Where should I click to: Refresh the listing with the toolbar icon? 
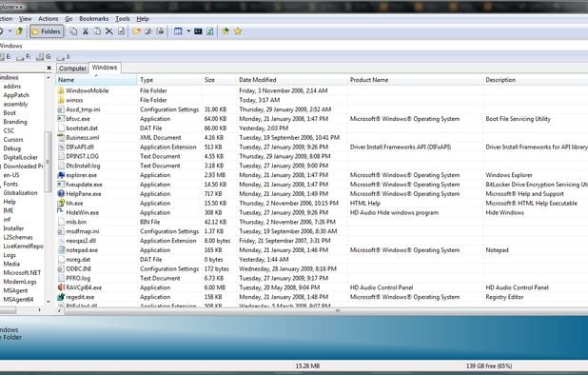(x=210, y=31)
